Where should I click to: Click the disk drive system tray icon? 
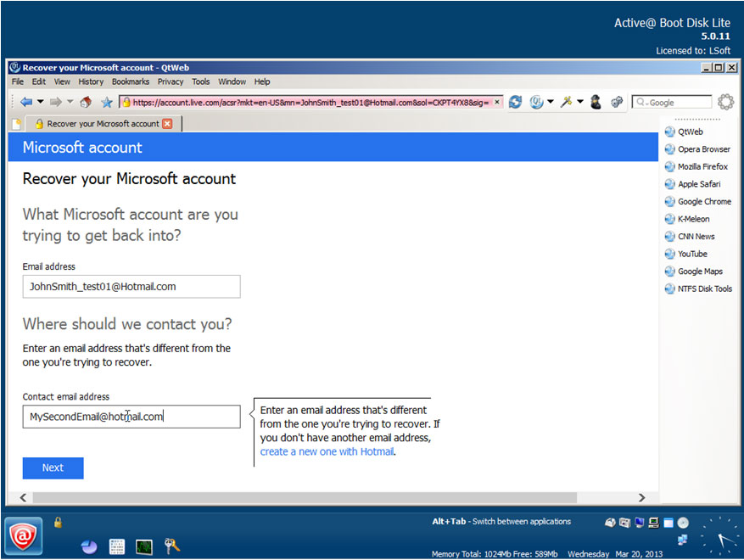610,523
